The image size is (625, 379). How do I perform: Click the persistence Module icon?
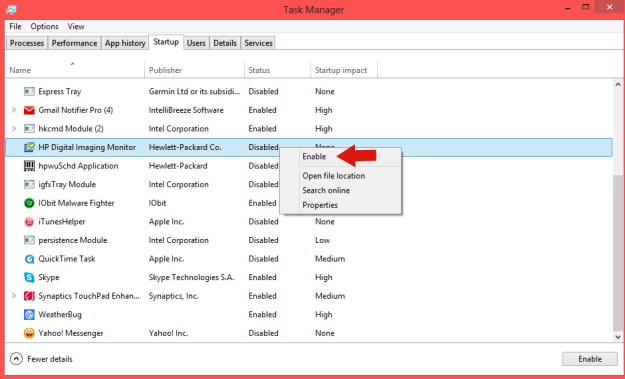coord(29,240)
